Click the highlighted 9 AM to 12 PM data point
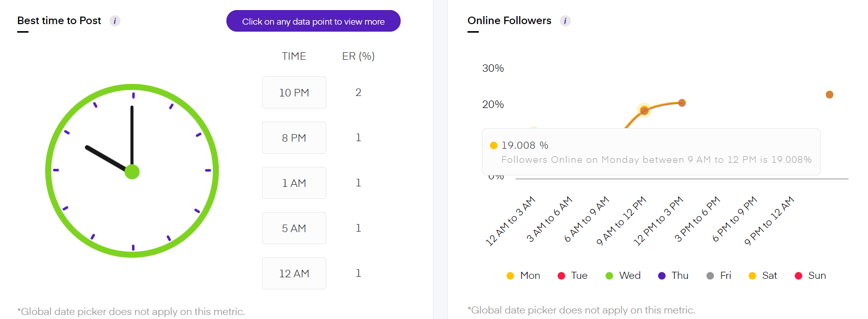This screenshot has height=319, width=868. coord(644,111)
